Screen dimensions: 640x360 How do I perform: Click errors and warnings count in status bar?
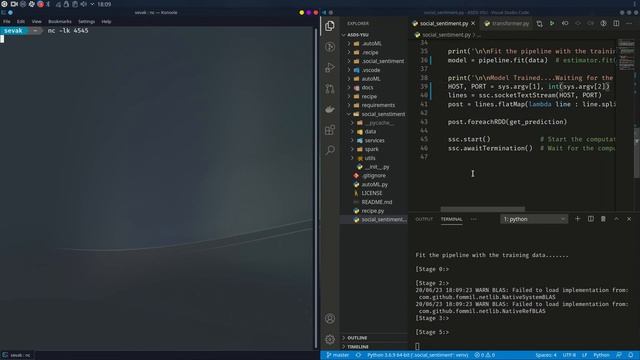tap(484, 355)
